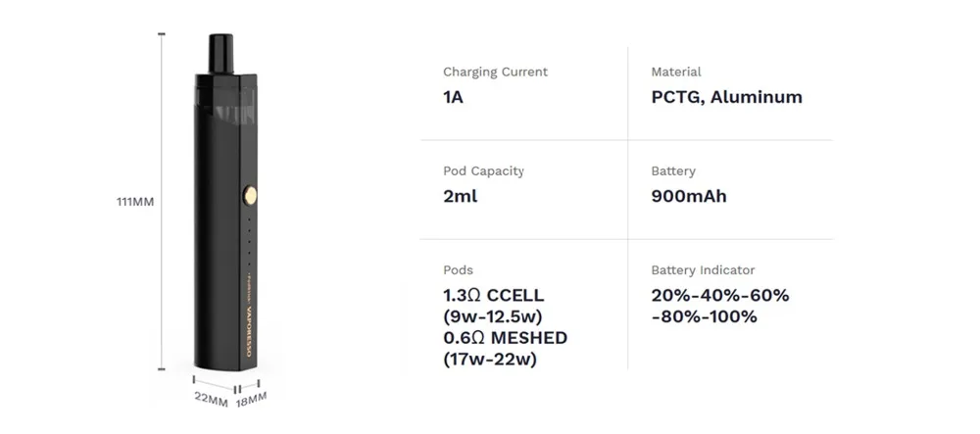Click the 18MM depth label
The height and width of the screenshot is (434, 980).
click(251, 400)
